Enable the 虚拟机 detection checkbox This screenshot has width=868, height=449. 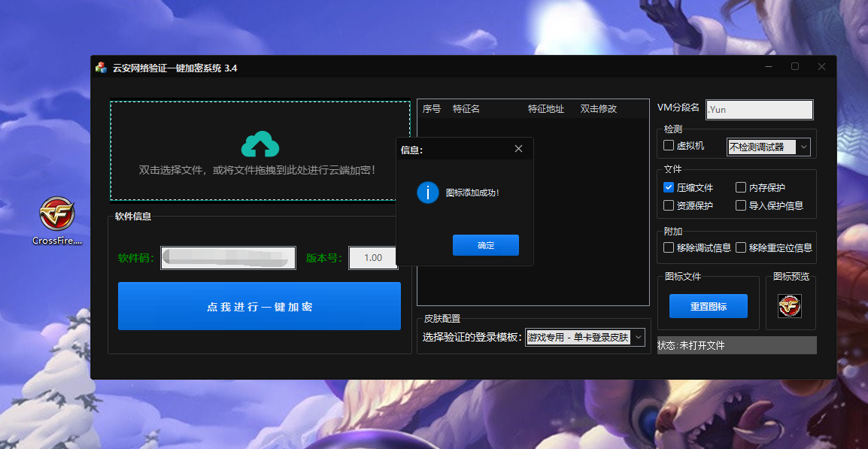tap(668, 146)
